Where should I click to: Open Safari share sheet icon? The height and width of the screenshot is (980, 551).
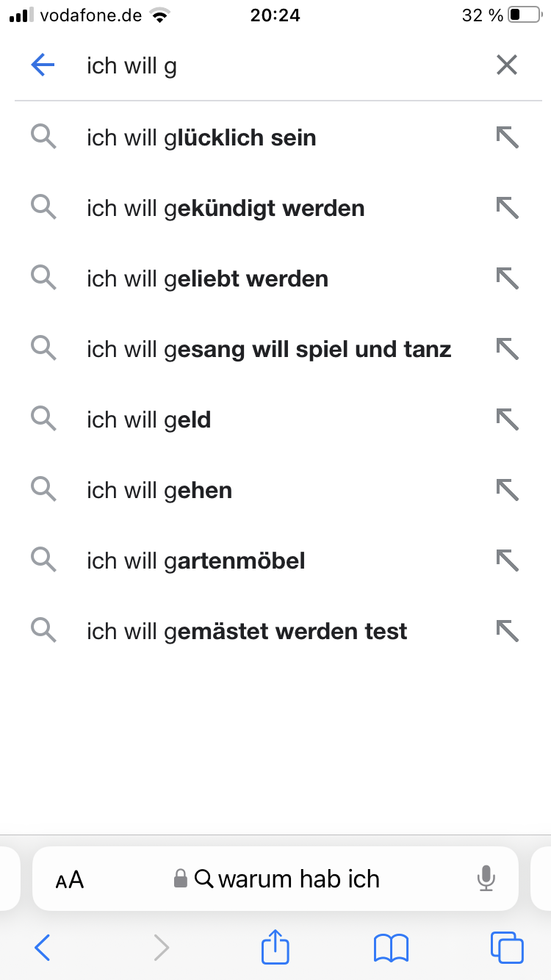coord(275,947)
